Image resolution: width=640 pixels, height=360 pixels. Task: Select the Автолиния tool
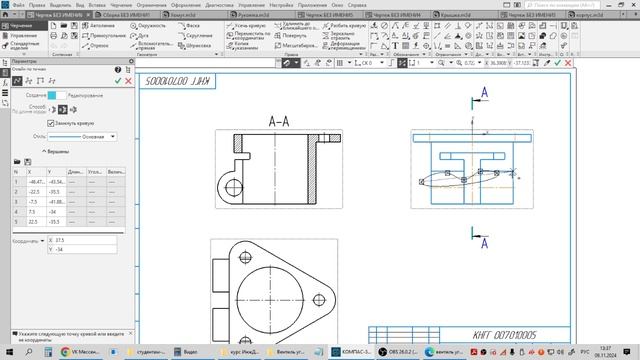coord(98,26)
